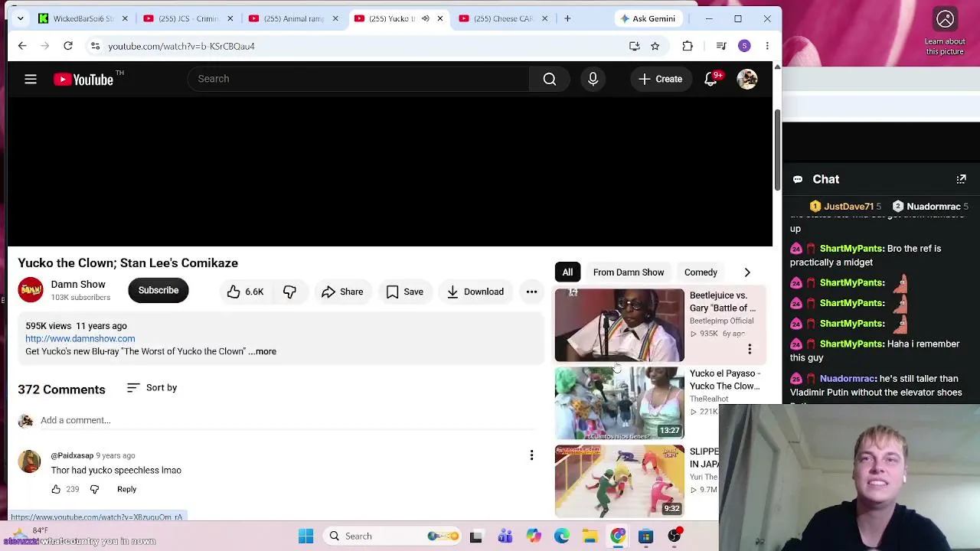The height and width of the screenshot is (551, 980).
Task: Open the Damn Show channel name link
Action: tap(78, 285)
